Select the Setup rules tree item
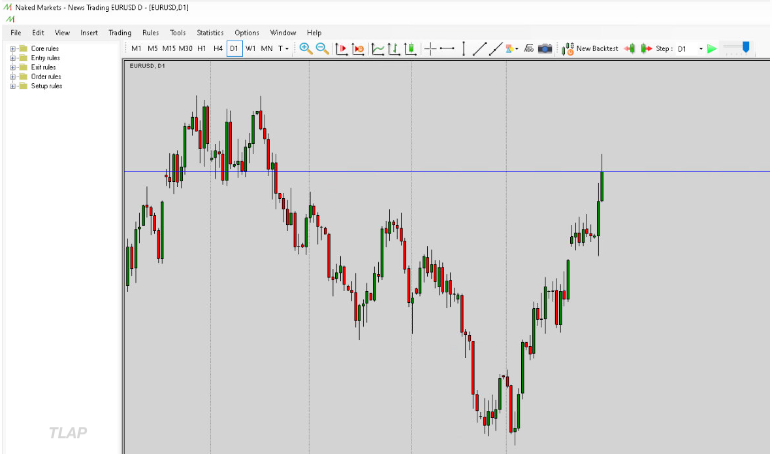772x456 pixels. [x=46, y=86]
